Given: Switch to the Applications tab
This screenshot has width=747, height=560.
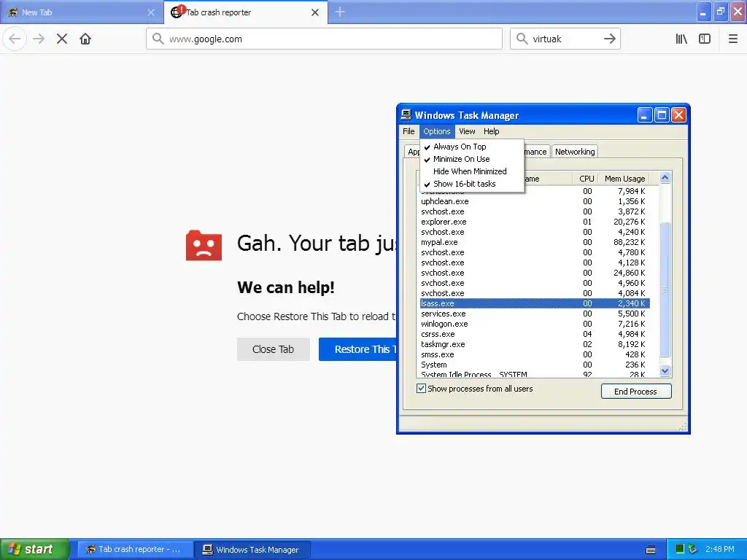Looking at the screenshot, I should click(413, 152).
